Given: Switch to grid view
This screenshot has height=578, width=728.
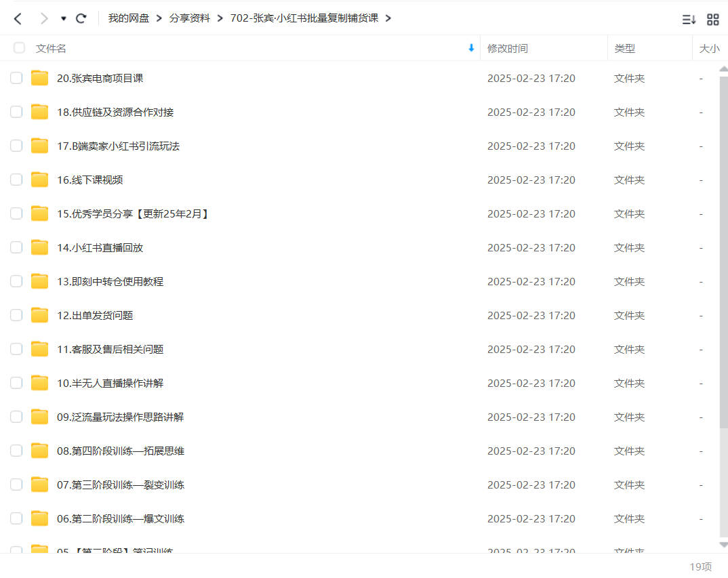Looking at the screenshot, I should [712, 20].
